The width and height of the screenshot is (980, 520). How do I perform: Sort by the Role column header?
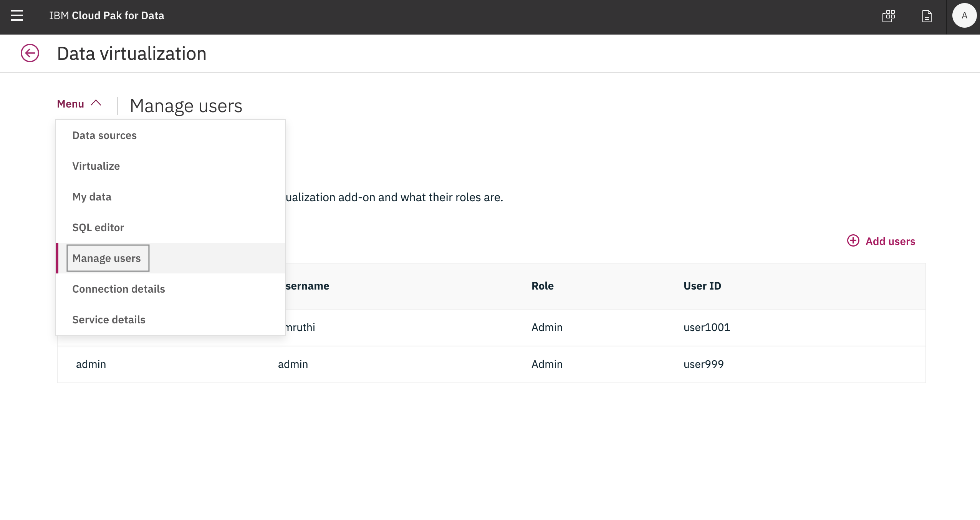coord(542,286)
